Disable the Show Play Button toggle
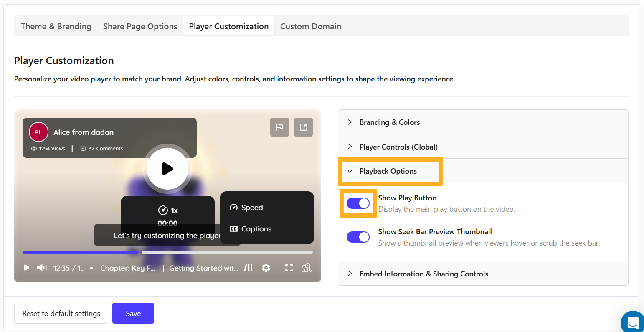 click(x=358, y=203)
